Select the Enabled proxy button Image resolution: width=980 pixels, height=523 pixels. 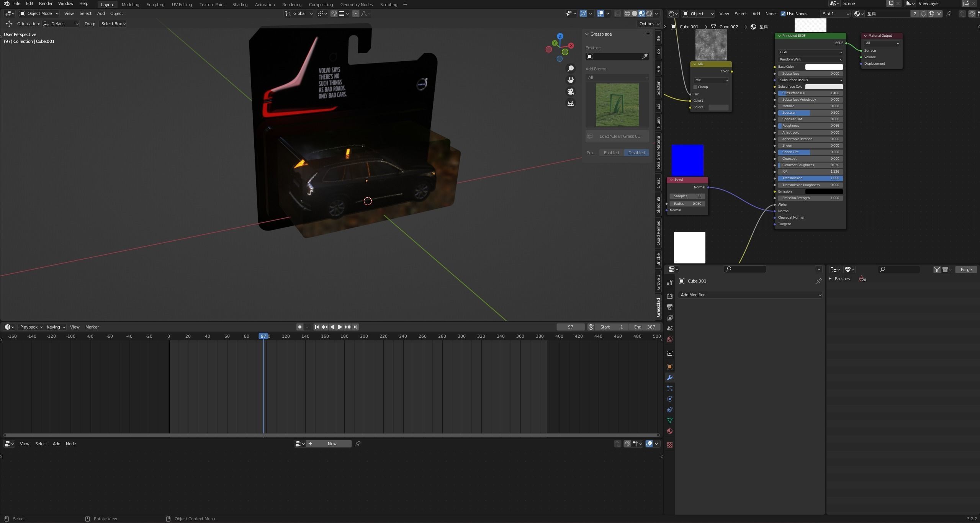pos(611,153)
